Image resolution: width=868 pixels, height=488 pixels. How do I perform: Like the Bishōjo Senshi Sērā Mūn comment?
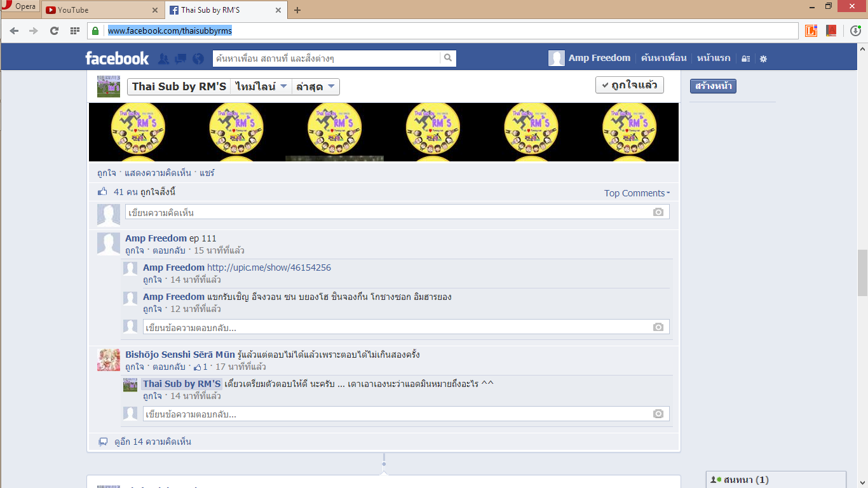(x=135, y=367)
